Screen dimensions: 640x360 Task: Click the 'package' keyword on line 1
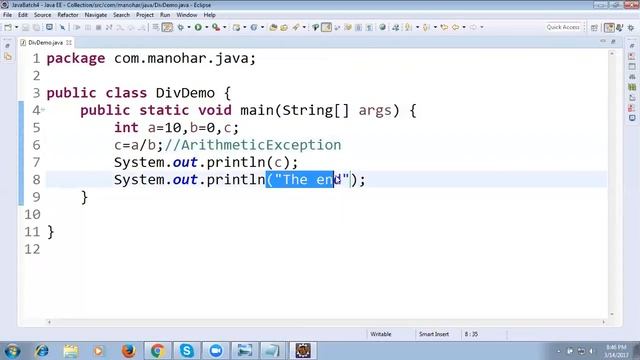click(x=76, y=59)
